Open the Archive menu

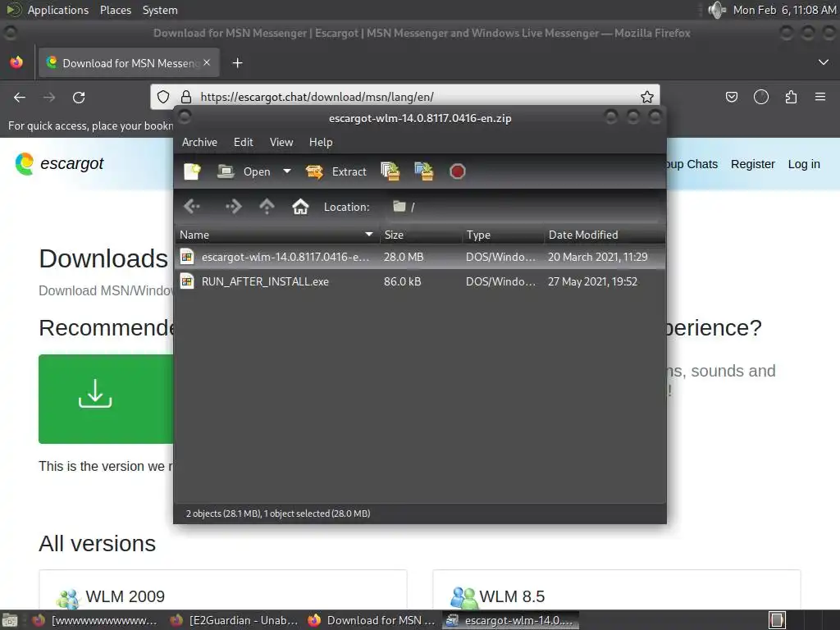tap(199, 142)
